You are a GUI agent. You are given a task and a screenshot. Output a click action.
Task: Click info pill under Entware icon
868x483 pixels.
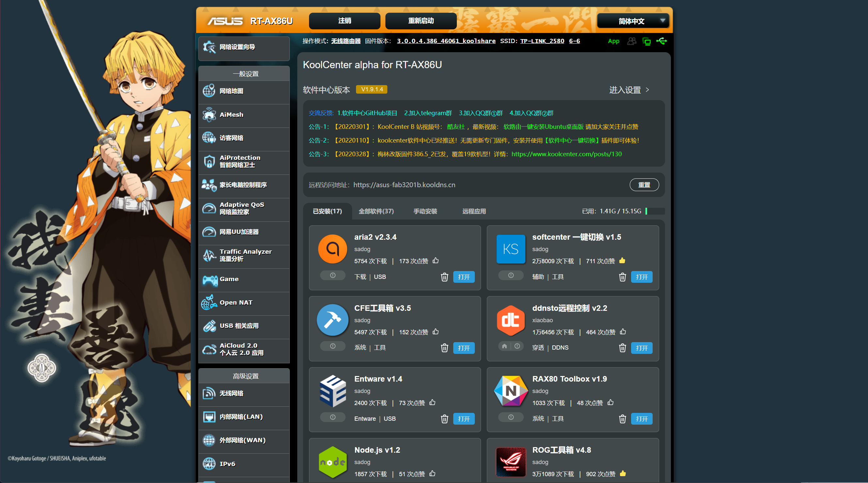[333, 417]
